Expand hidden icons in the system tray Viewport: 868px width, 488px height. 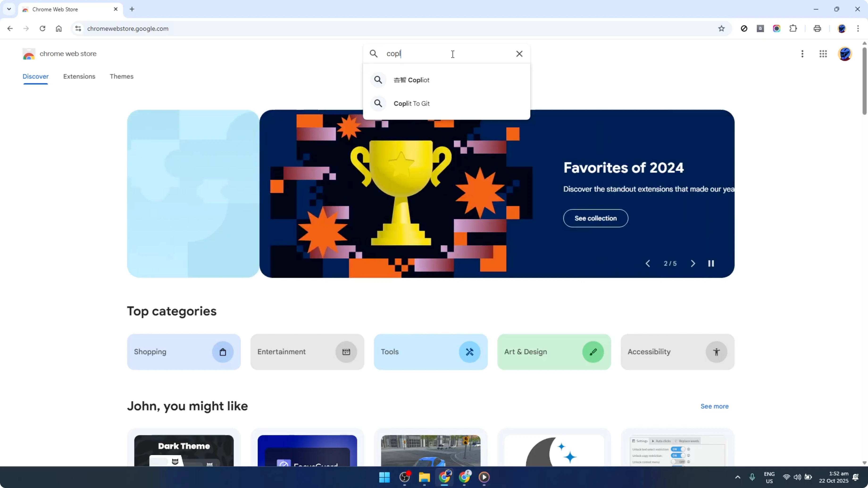tap(737, 478)
